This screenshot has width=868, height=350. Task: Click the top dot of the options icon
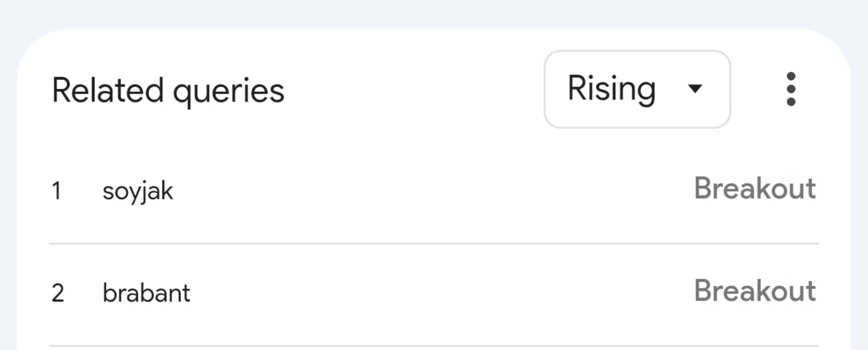click(x=791, y=77)
